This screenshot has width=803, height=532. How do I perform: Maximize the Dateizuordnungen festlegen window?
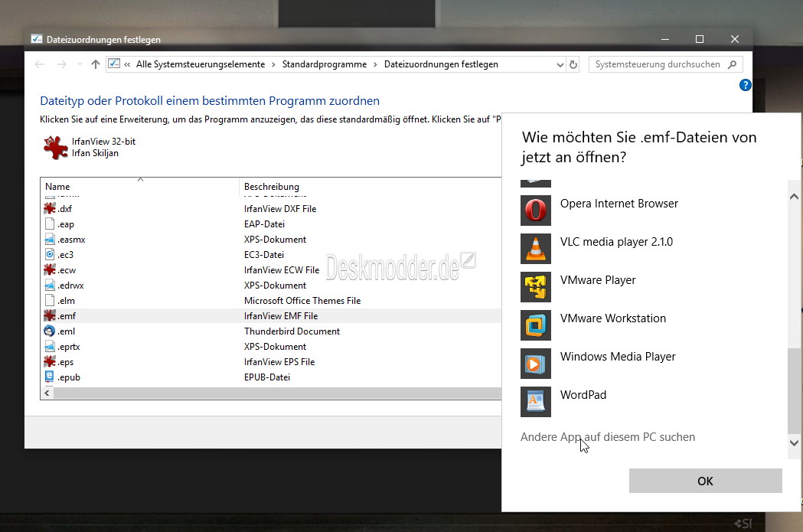[700, 40]
